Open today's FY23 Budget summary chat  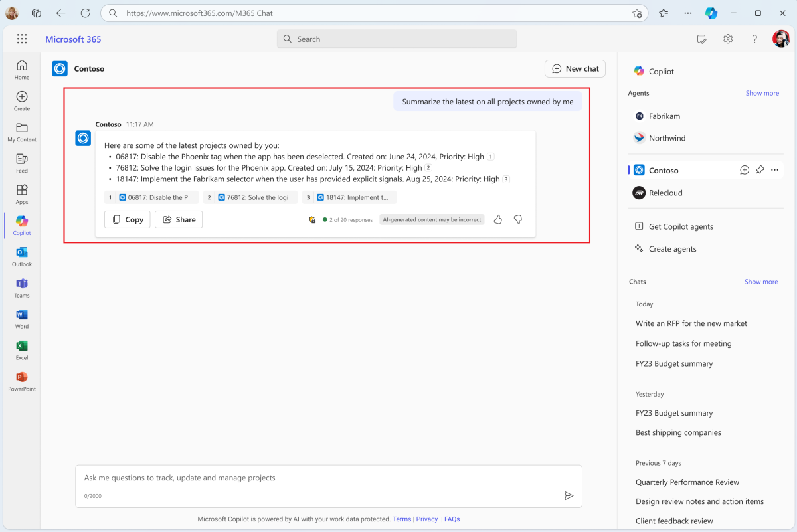click(674, 363)
